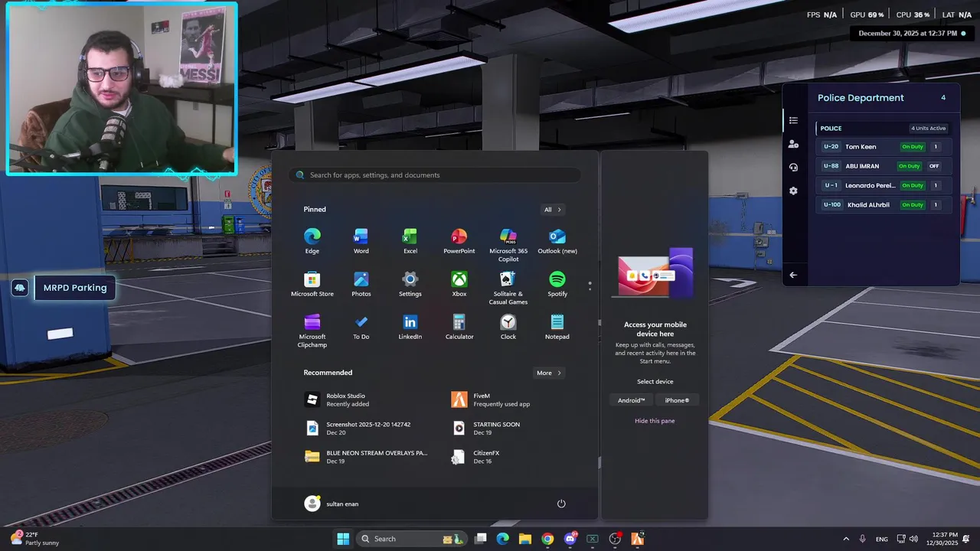Toggle Leonardo Perei... On Duty badge
Viewport: 980px width, 551px height.
912,185
